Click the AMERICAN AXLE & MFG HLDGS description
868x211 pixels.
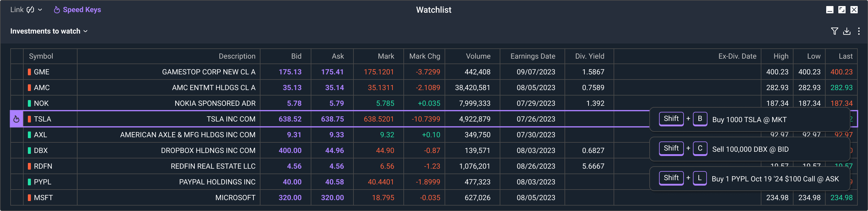click(188, 135)
